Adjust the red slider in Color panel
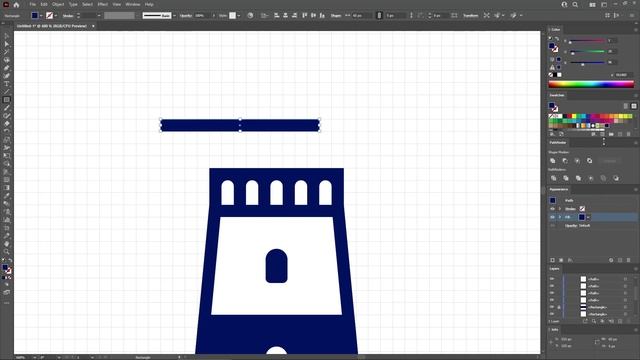640x360 pixels. pyautogui.click(x=587, y=41)
